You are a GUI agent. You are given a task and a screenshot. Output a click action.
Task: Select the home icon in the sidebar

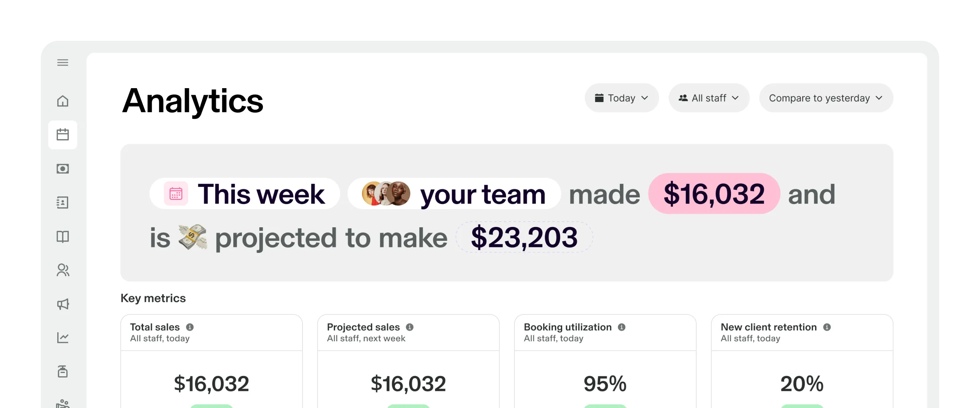[63, 101]
